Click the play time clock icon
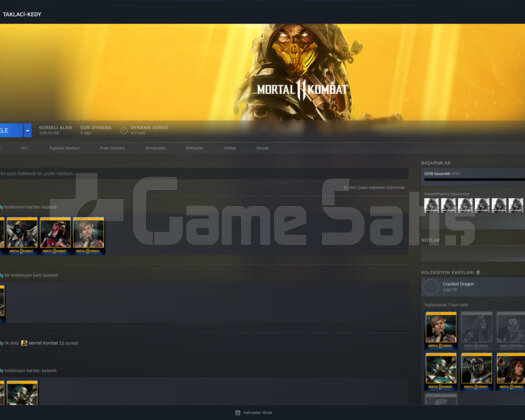 [x=124, y=131]
